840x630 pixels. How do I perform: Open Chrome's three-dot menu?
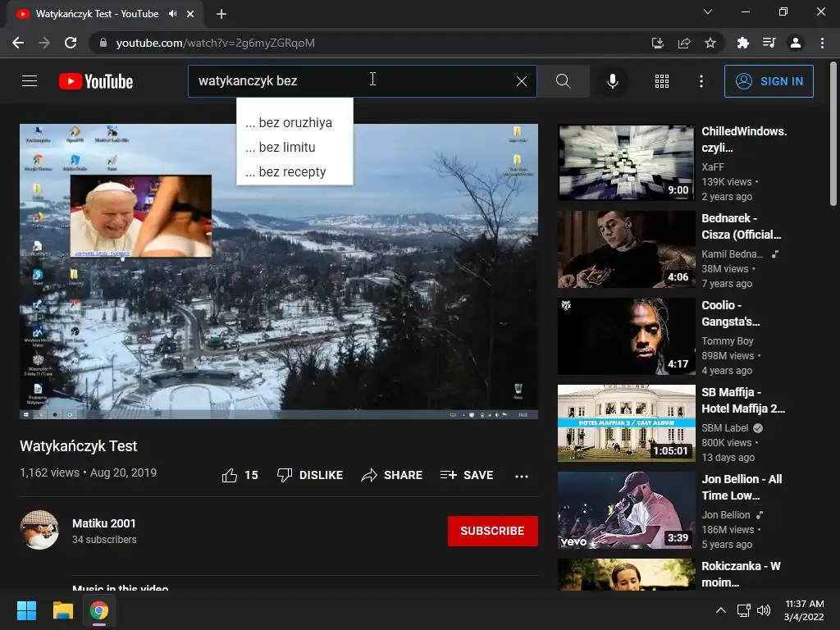[822, 43]
